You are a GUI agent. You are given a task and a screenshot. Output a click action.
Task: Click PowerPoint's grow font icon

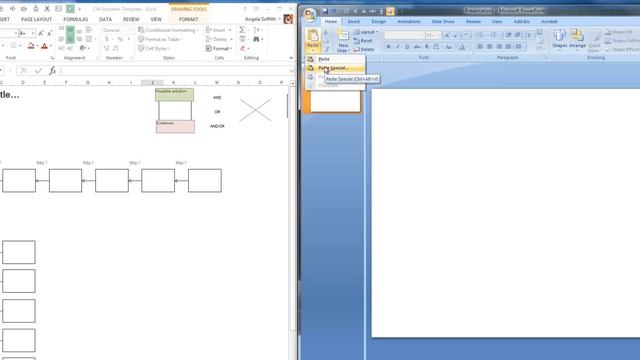(447, 36)
